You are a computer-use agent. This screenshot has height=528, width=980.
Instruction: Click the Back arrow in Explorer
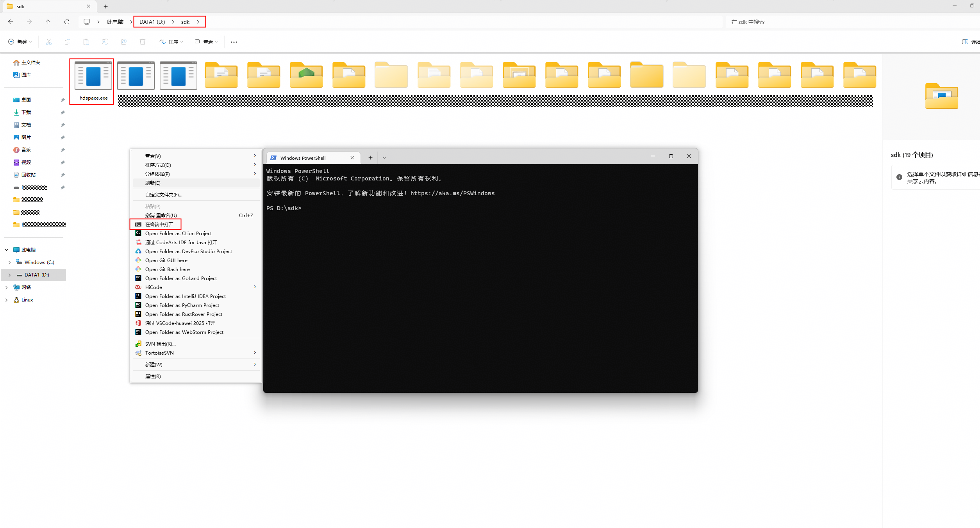pos(11,22)
